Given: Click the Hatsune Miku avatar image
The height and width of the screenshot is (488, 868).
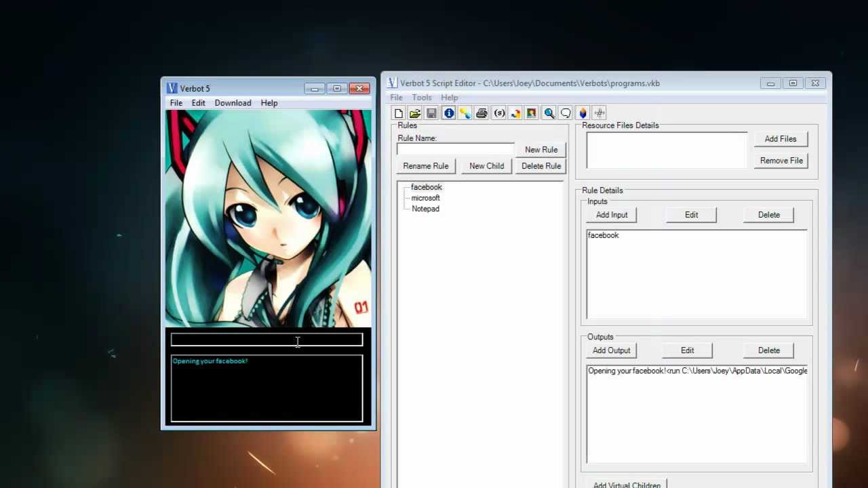Looking at the screenshot, I should (x=269, y=218).
